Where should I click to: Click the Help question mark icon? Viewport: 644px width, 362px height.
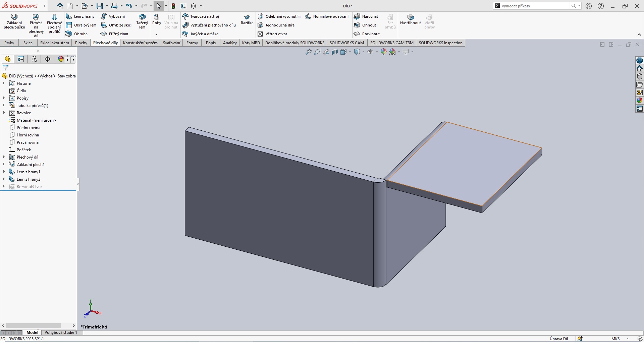coord(601,6)
